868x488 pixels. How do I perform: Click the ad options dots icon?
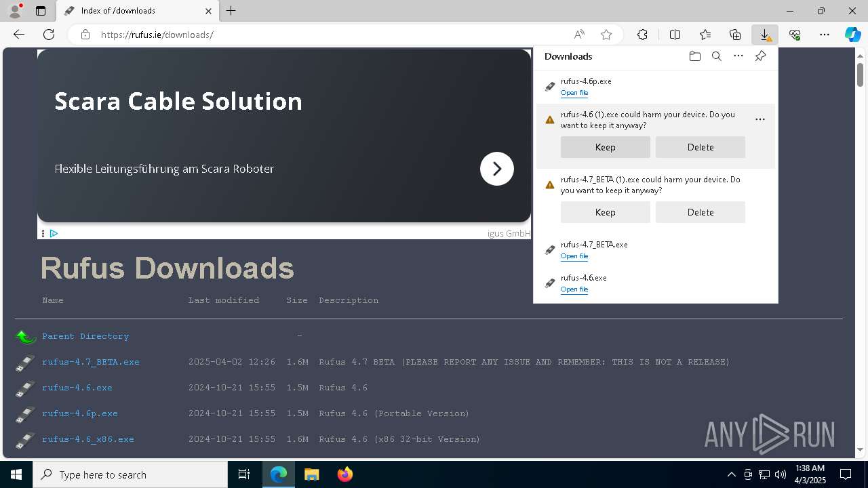[43, 233]
